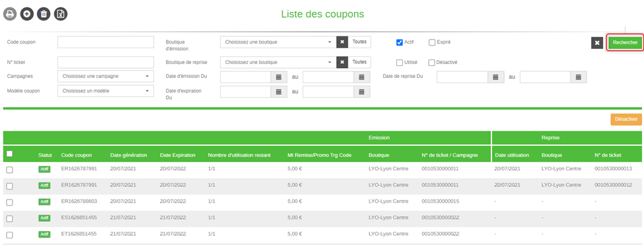Select the row checkbox for coupon ER1626788603
The height and width of the screenshot is (245, 644).
pos(9,202)
